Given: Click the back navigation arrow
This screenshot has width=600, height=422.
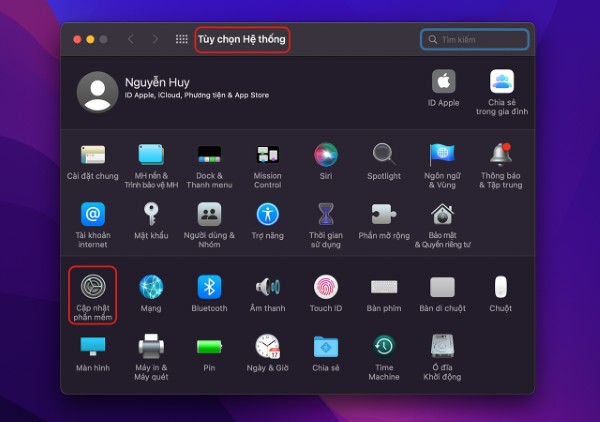Looking at the screenshot, I should [x=131, y=39].
